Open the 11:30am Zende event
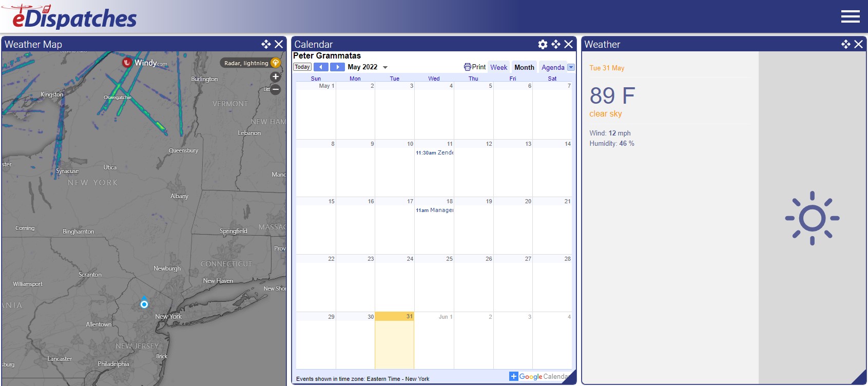 pyautogui.click(x=434, y=152)
